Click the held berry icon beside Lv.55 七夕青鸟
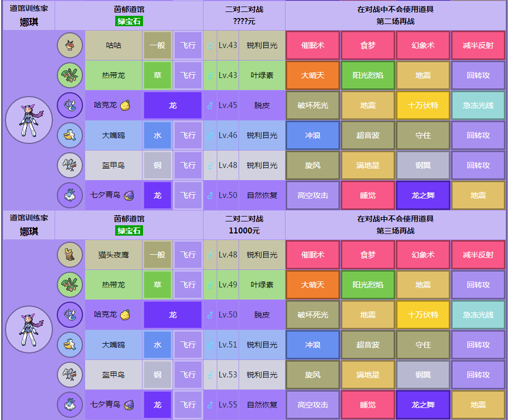This screenshot has height=420, width=511. [x=129, y=405]
